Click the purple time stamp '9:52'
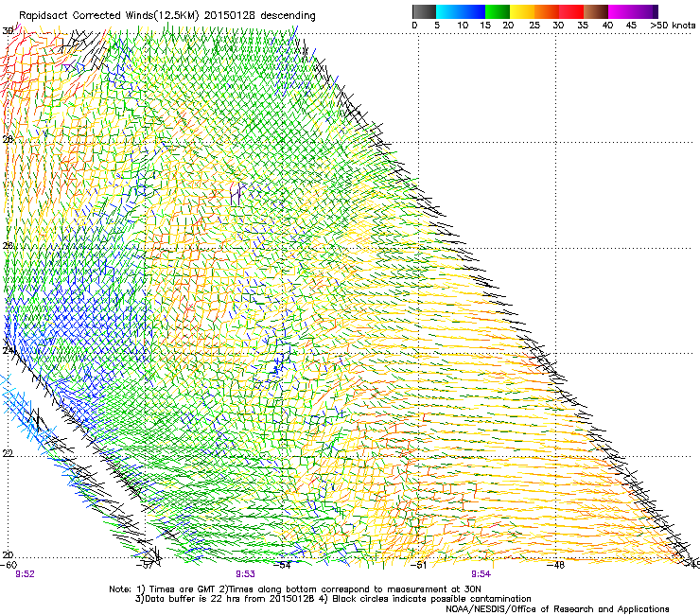This screenshot has height=615, width=700. pos(25,574)
